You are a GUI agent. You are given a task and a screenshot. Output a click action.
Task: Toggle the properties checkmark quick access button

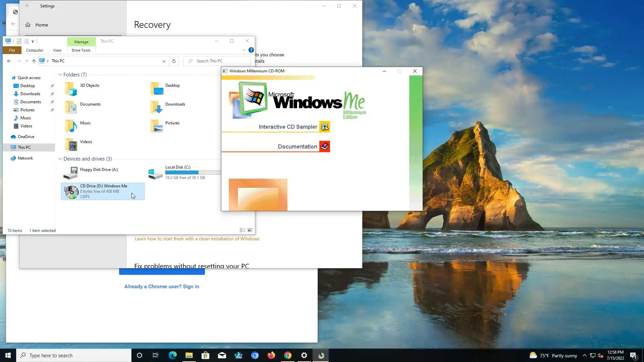click(19, 41)
